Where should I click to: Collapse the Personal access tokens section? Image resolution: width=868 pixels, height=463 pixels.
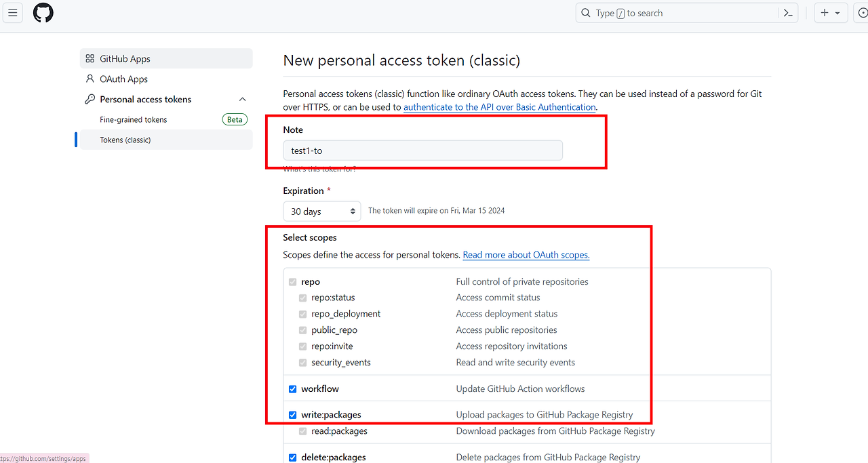click(x=243, y=100)
